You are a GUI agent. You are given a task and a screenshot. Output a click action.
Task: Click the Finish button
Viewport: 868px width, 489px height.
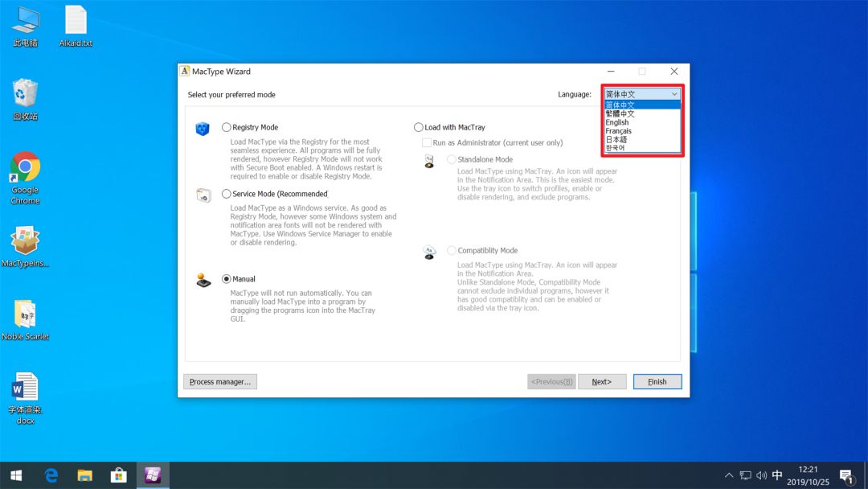657,381
